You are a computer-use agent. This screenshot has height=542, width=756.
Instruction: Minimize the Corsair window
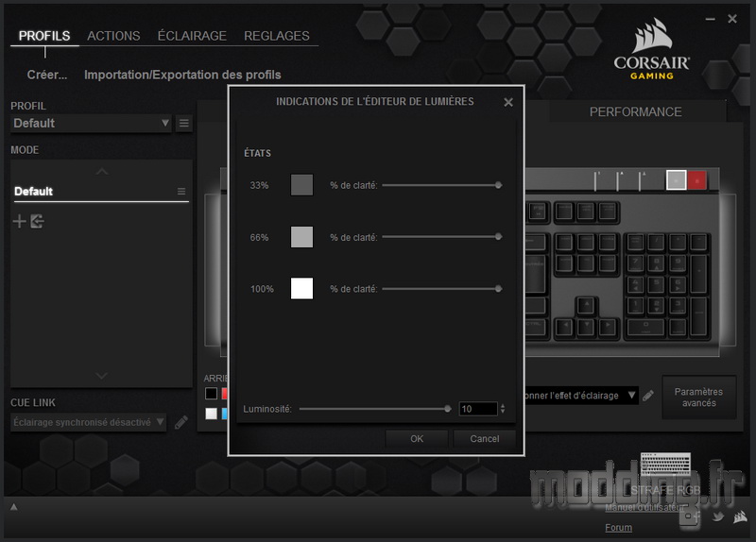pyautogui.click(x=711, y=19)
